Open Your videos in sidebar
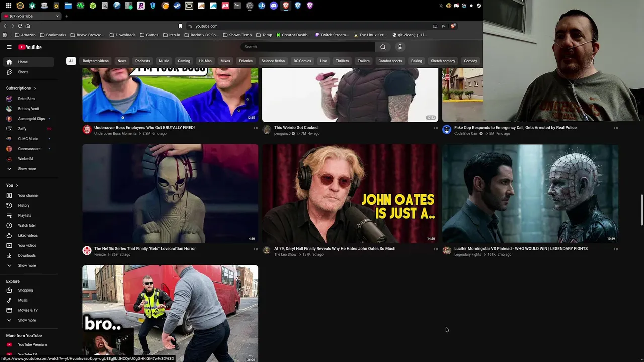The height and width of the screenshot is (362, 644). coord(28,245)
